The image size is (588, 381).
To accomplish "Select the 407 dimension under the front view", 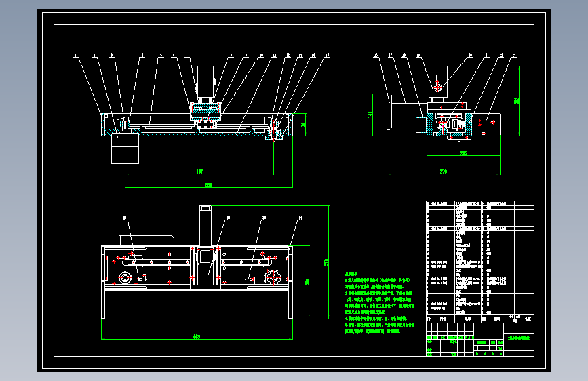I will [199, 172].
